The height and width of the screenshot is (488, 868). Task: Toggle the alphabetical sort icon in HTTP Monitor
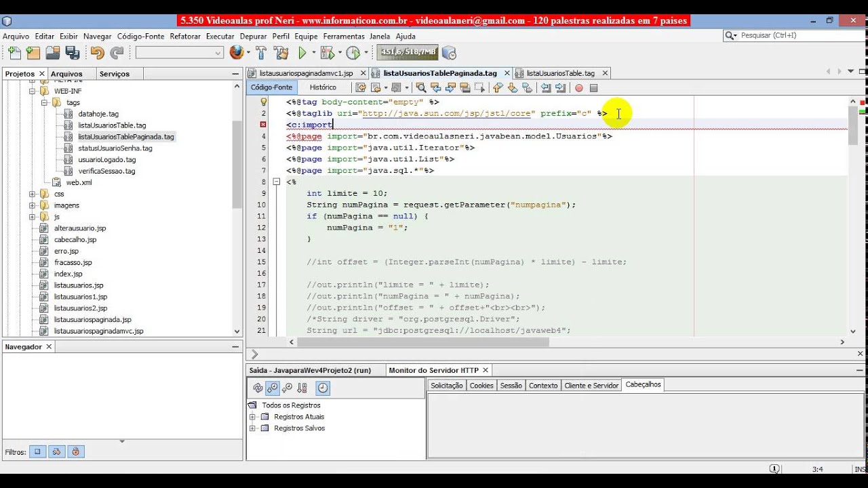tap(302, 388)
